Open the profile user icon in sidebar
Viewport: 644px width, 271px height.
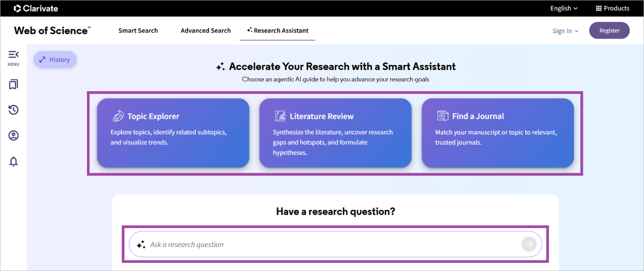pyautogui.click(x=13, y=136)
